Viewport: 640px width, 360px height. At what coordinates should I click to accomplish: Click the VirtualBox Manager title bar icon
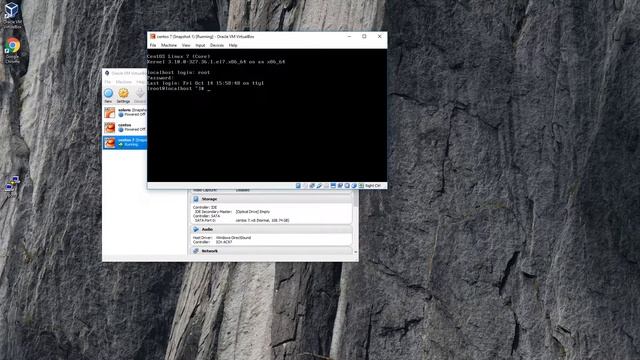(x=107, y=73)
